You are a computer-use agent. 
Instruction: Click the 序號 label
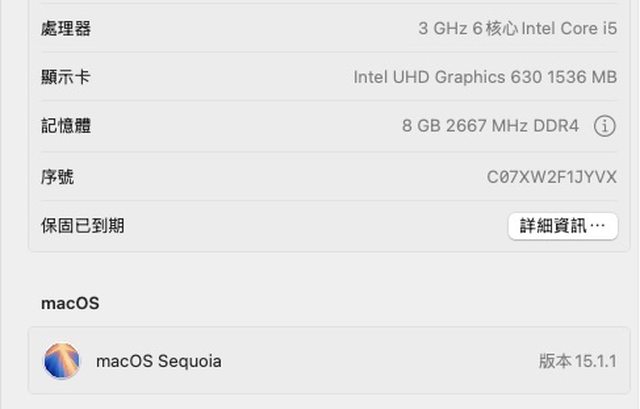pyautogui.click(x=58, y=177)
